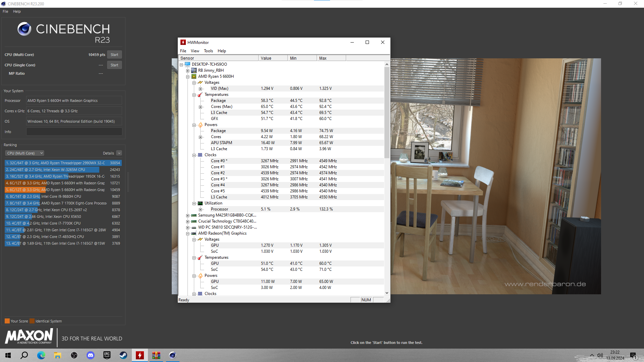
Task: Expand the Samsung M425R1GB4BB0 memory node
Action: pos(188,216)
